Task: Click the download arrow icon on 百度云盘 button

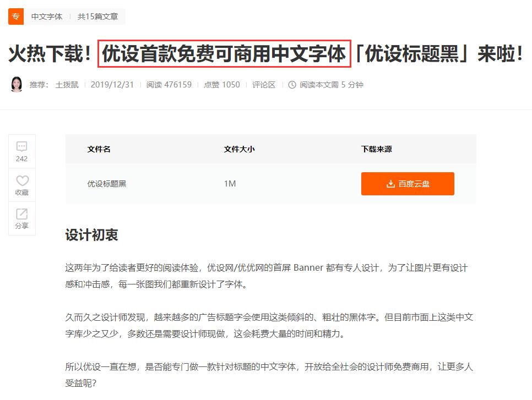Action: pyautogui.click(x=390, y=184)
